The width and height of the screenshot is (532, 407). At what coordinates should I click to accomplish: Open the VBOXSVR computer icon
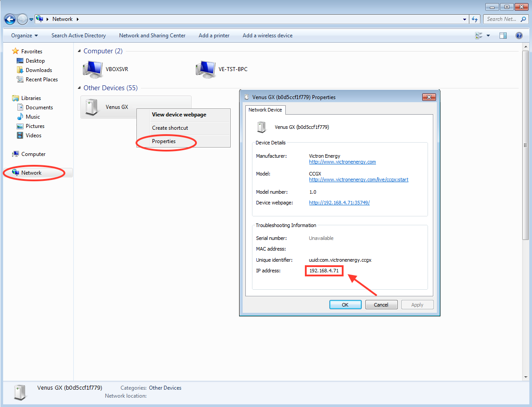pos(92,69)
